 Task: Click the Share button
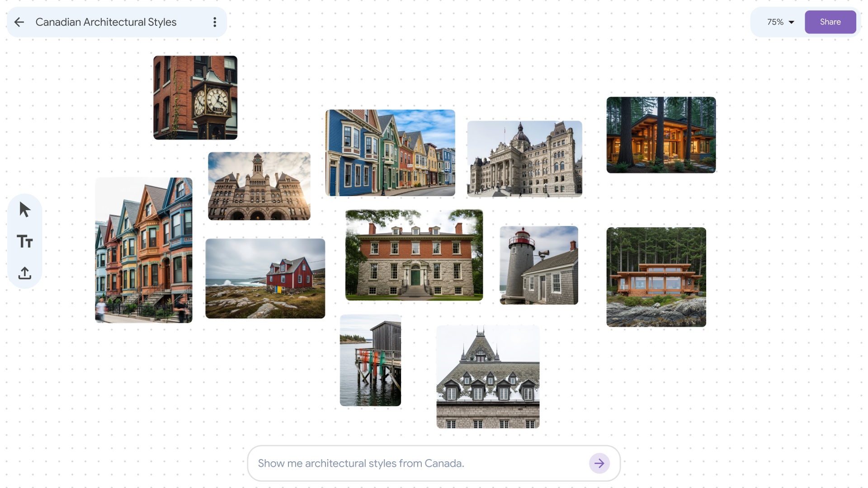pyautogui.click(x=830, y=22)
